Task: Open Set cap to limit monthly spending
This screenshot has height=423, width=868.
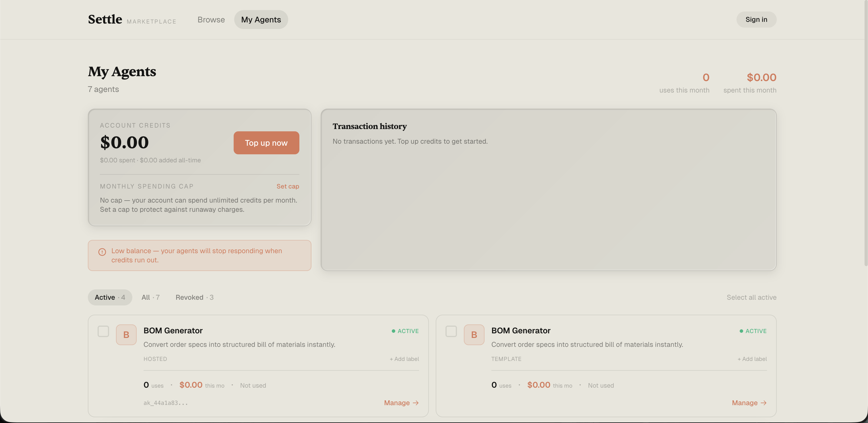Action: pyautogui.click(x=287, y=186)
